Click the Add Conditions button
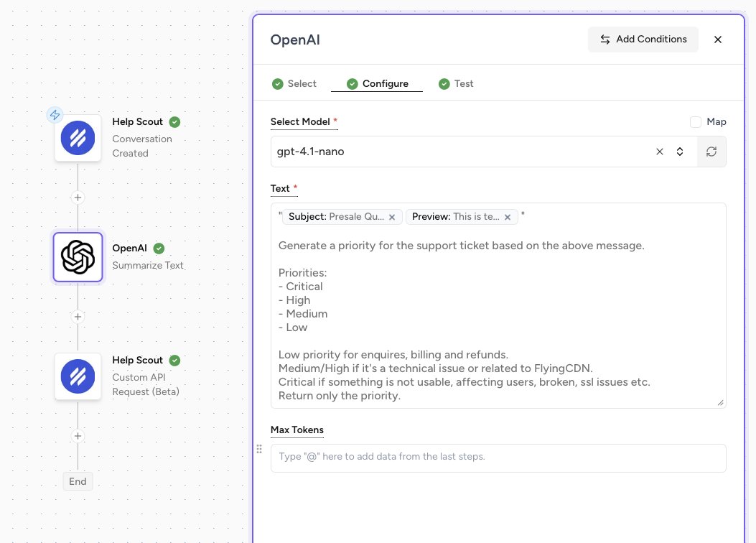This screenshot has height=543, width=756. [x=643, y=40]
